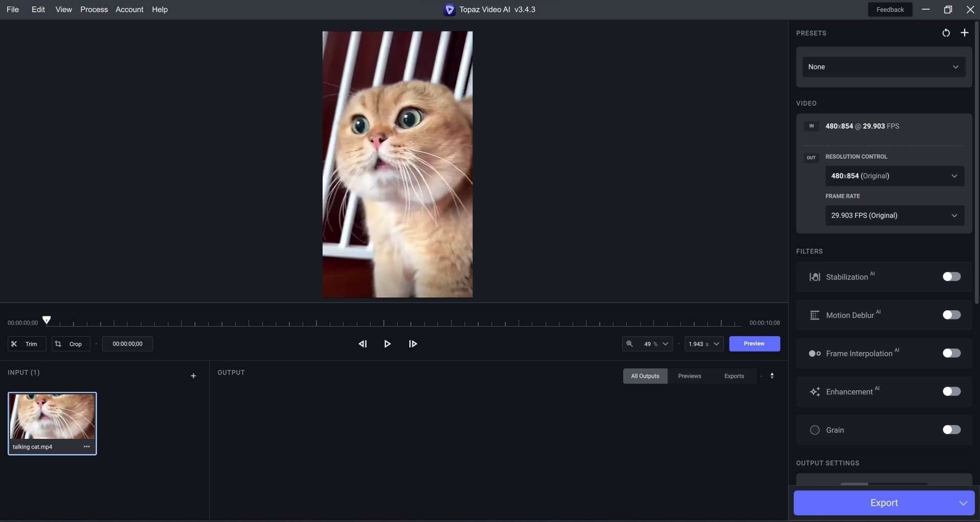980x522 pixels.
Task: Select the Crop tool
Action: pyautogui.click(x=70, y=343)
